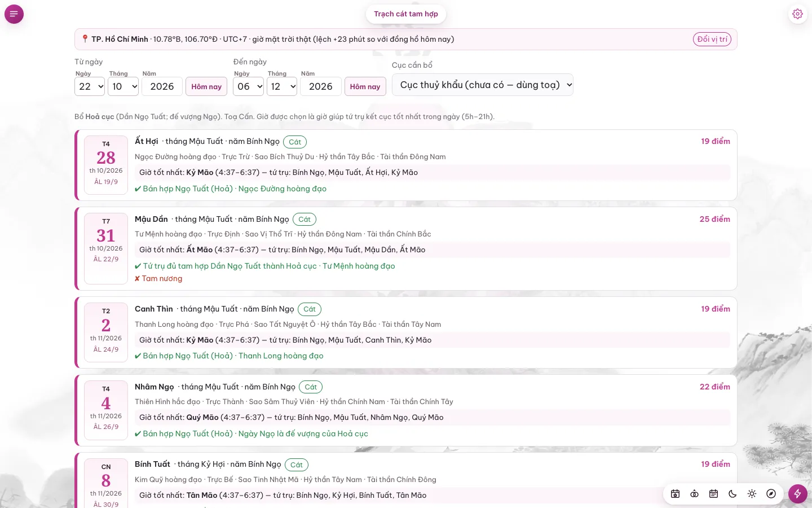Click the location pin icon
The width and height of the screenshot is (812, 508).
pos(85,39)
